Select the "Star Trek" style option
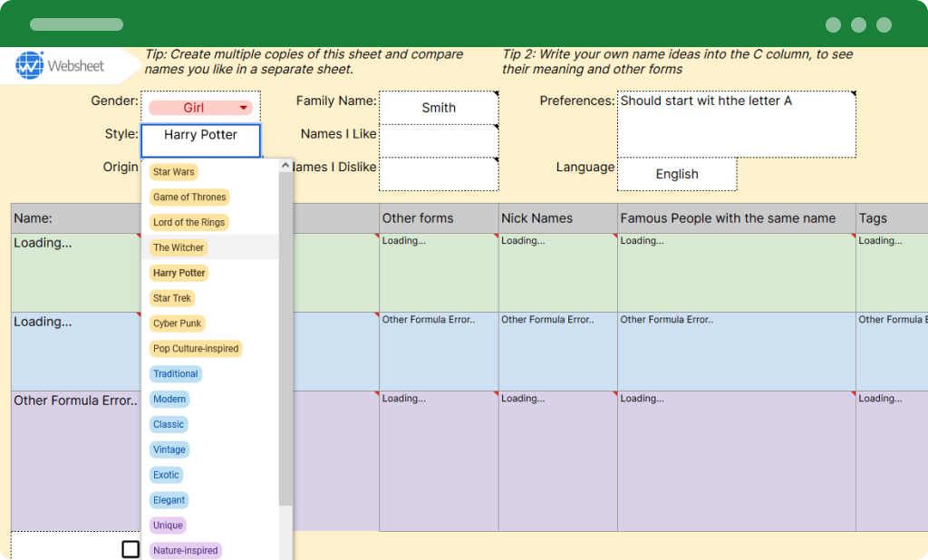This screenshot has width=928, height=560. (x=172, y=297)
